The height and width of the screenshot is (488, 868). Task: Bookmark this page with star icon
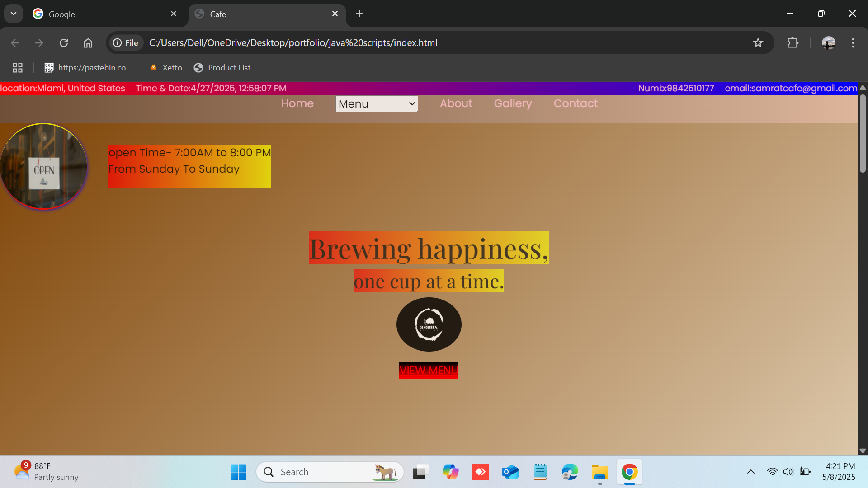758,43
